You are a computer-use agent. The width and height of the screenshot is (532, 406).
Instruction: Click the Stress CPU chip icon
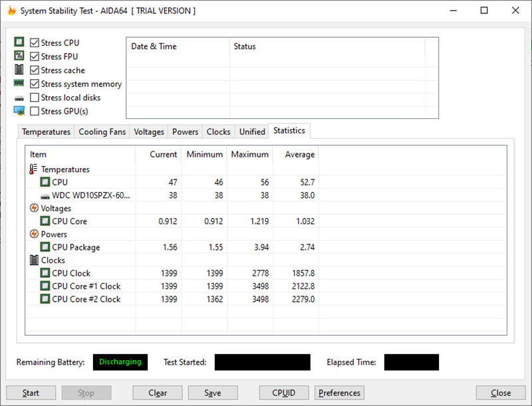pos(19,42)
